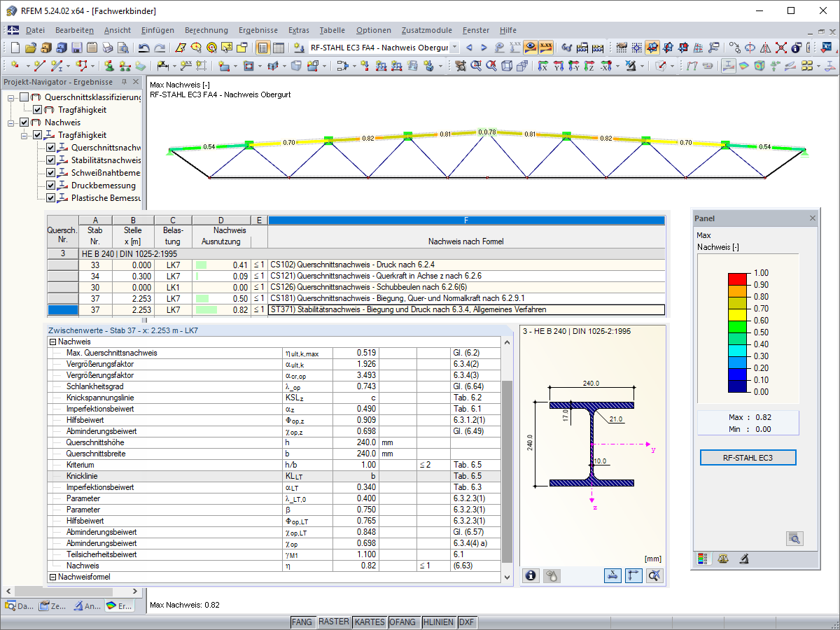This screenshot has width=840, height=630.
Task: Open the Berechnung menu
Action: pyautogui.click(x=206, y=30)
